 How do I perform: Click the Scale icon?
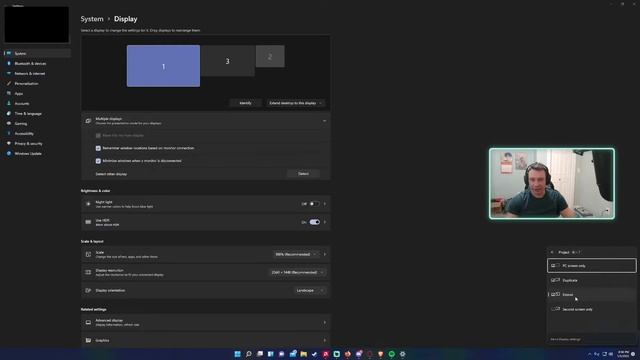click(x=88, y=254)
